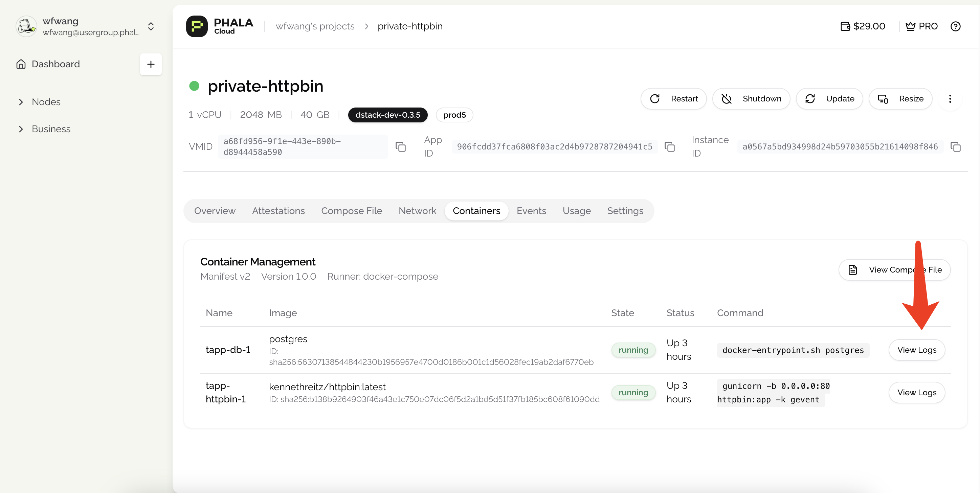The height and width of the screenshot is (493, 980).
Task: Click the plus button beside Dashboard
Action: pos(151,64)
